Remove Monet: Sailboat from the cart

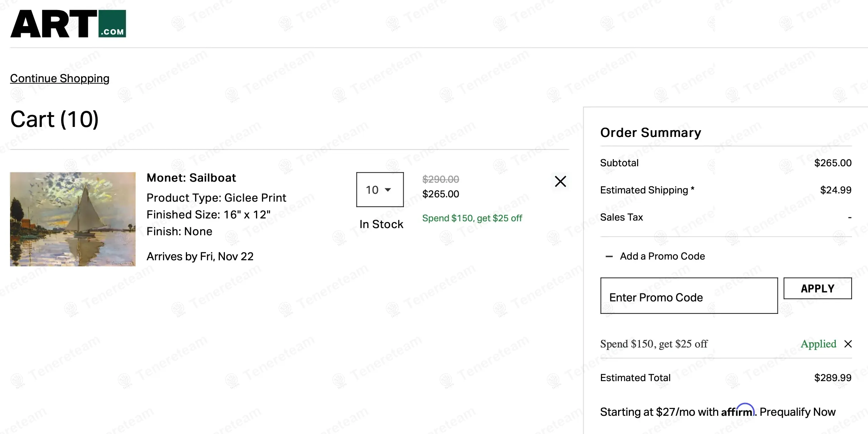pos(560,181)
